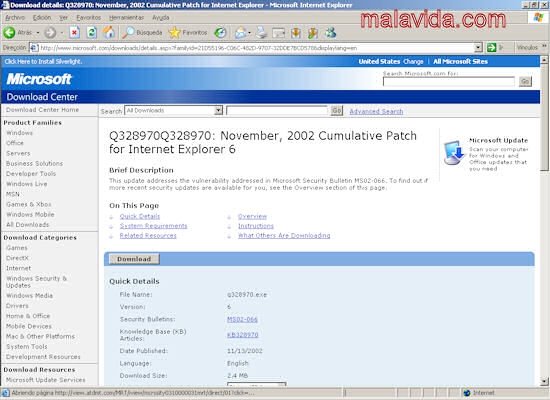550x400 pixels.
Task: Expand the address bar URL dropdown
Action: point(478,47)
